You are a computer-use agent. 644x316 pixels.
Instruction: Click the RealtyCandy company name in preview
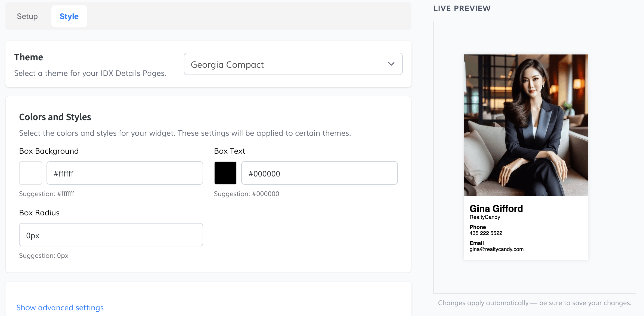tap(485, 217)
